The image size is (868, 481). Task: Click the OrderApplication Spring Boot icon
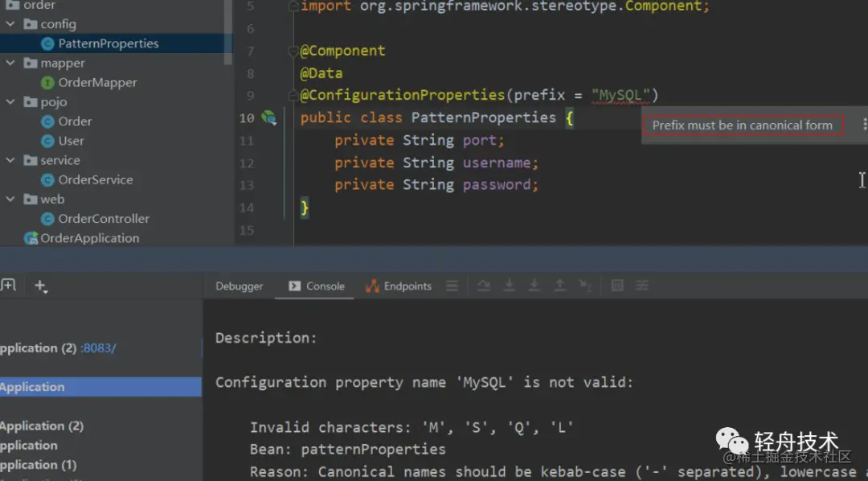(x=31, y=238)
